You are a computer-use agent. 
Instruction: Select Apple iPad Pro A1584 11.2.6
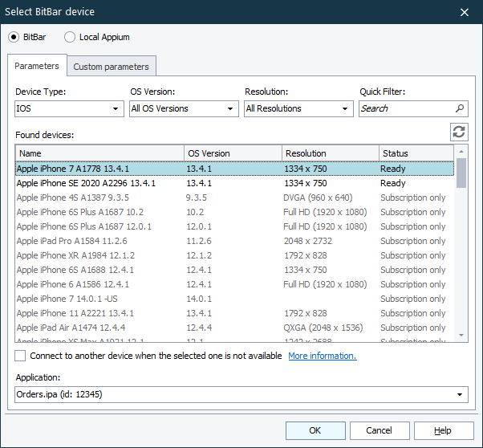coord(235,241)
